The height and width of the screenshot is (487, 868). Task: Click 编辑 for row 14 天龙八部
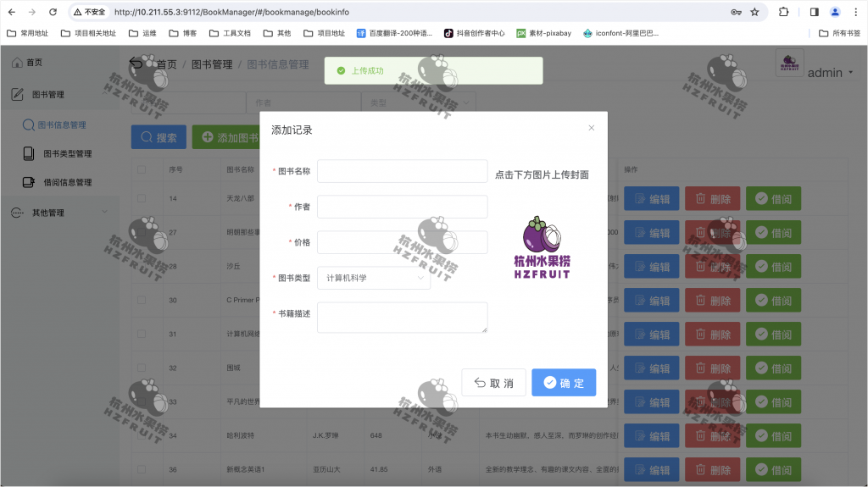click(x=652, y=199)
